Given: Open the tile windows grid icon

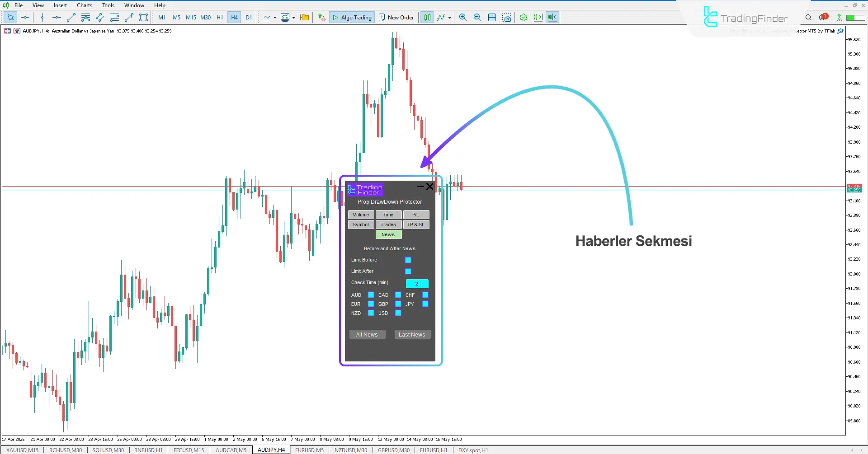Looking at the screenshot, I should (x=492, y=18).
